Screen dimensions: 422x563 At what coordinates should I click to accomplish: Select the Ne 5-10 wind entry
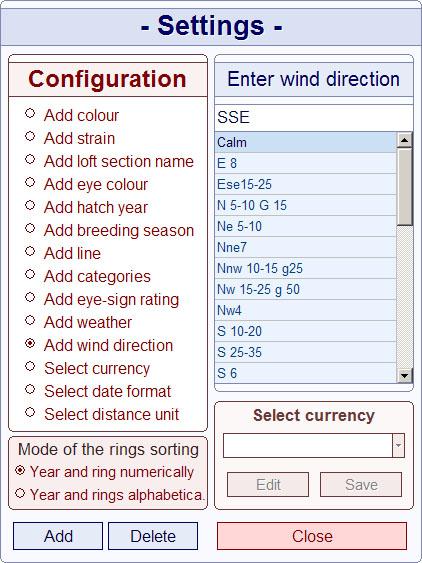coord(306,226)
